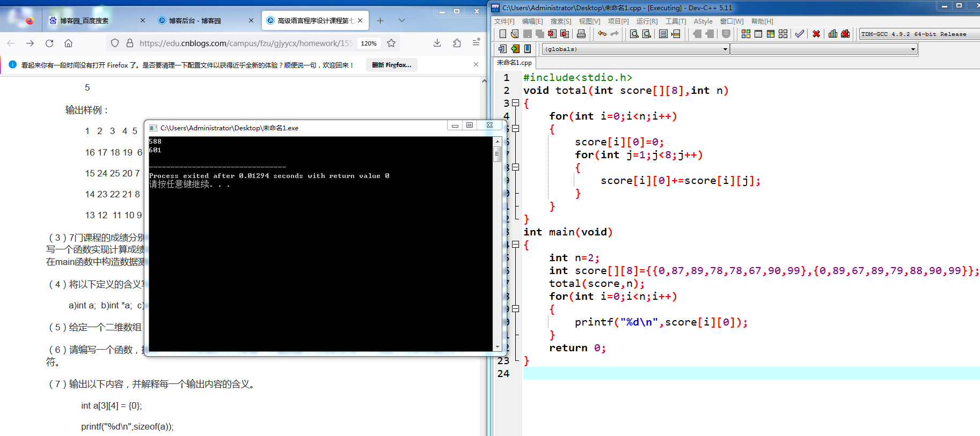The width and height of the screenshot is (980, 436).
Task: Open the TDM-GCC compiler selection dropdown
Action: click(920, 34)
